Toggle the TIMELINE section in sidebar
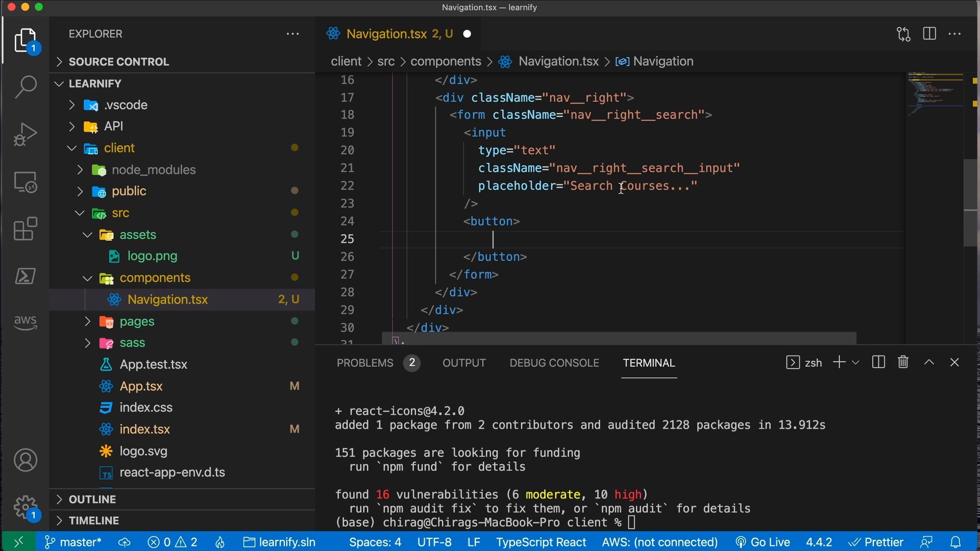Screen dimensions: 980x551 click(93, 519)
